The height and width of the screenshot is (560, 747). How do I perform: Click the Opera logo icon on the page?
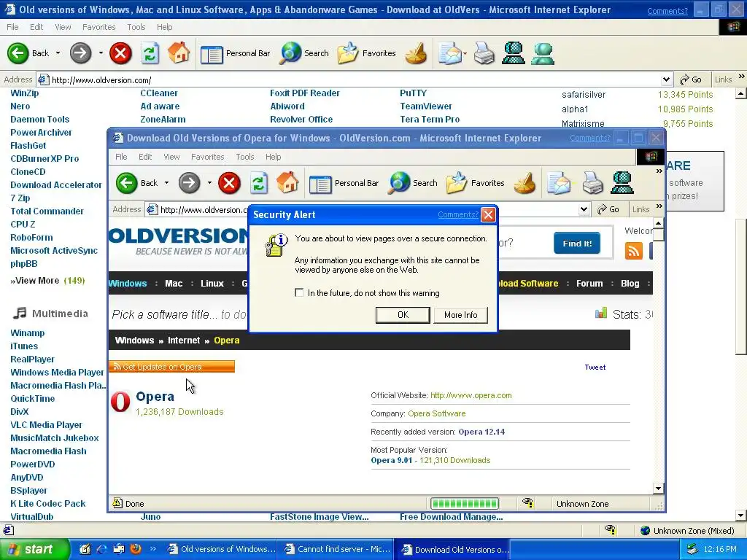point(120,402)
